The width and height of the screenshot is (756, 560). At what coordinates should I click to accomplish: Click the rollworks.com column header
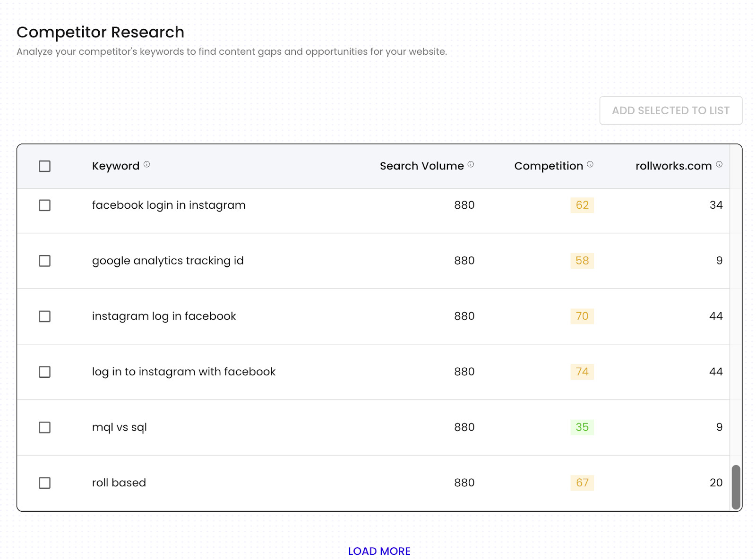tap(673, 166)
